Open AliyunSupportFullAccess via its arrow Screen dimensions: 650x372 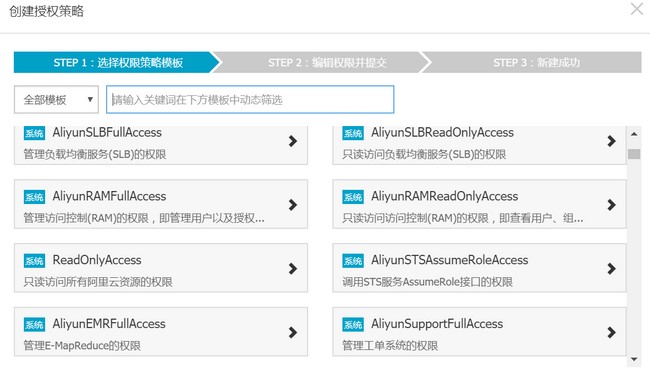(x=611, y=332)
